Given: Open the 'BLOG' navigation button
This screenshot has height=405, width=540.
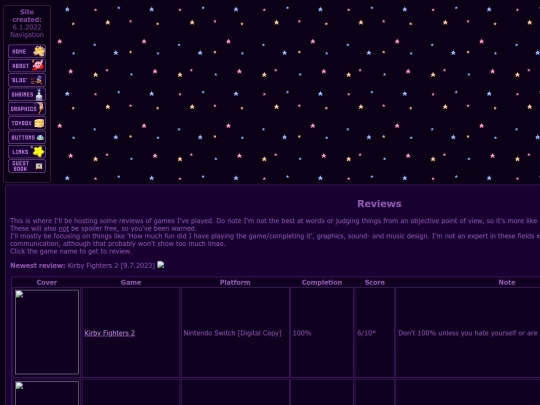Looking at the screenshot, I should coord(27,80).
